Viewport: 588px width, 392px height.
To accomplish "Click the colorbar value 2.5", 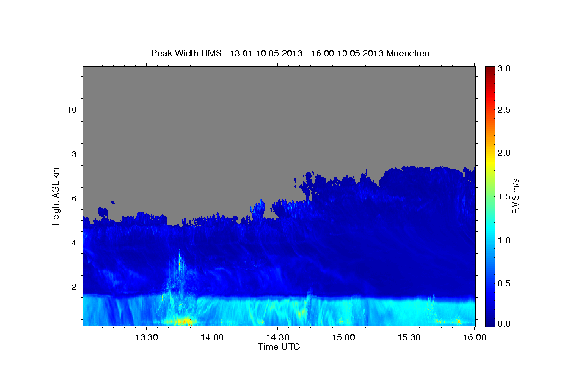I will [x=505, y=110].
